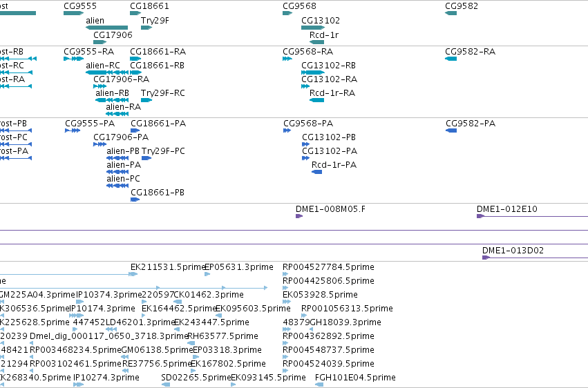588x388 pixels.
Task: Click transcript CG18661-RB
Action: tap(157, 65)
